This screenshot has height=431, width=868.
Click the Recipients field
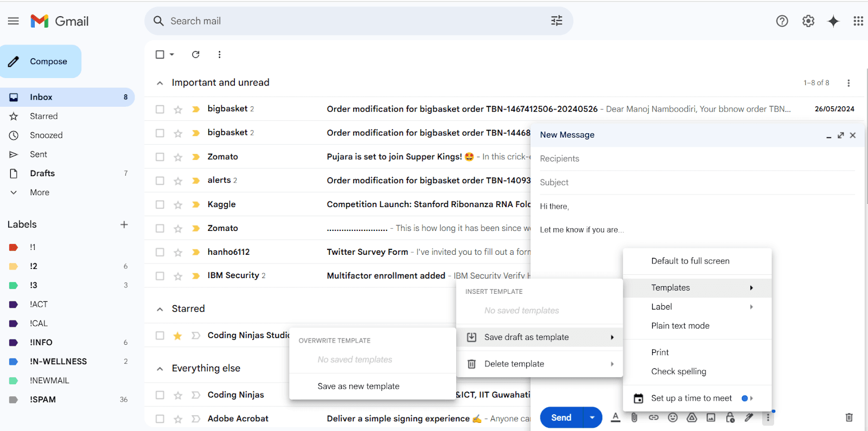697,159
